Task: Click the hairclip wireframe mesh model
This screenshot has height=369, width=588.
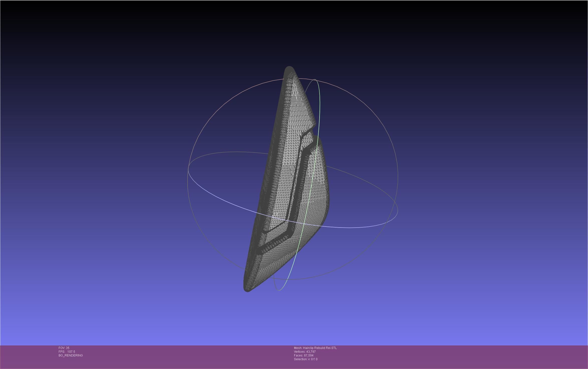Action: 286,179
